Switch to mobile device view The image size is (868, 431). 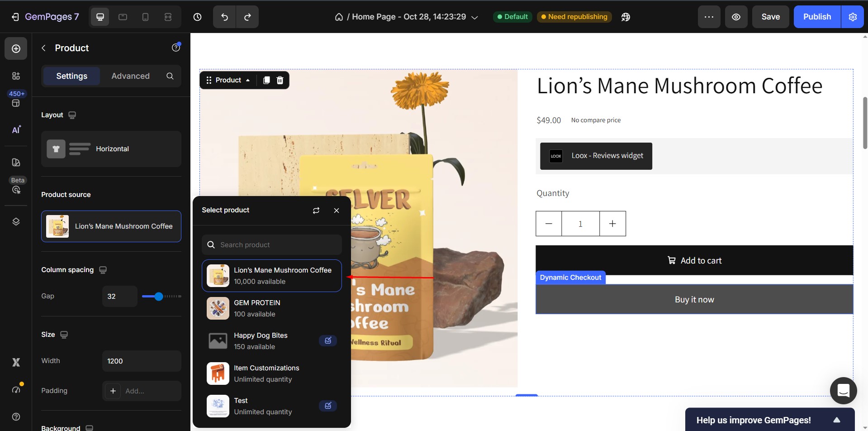(x=145, y=17)
